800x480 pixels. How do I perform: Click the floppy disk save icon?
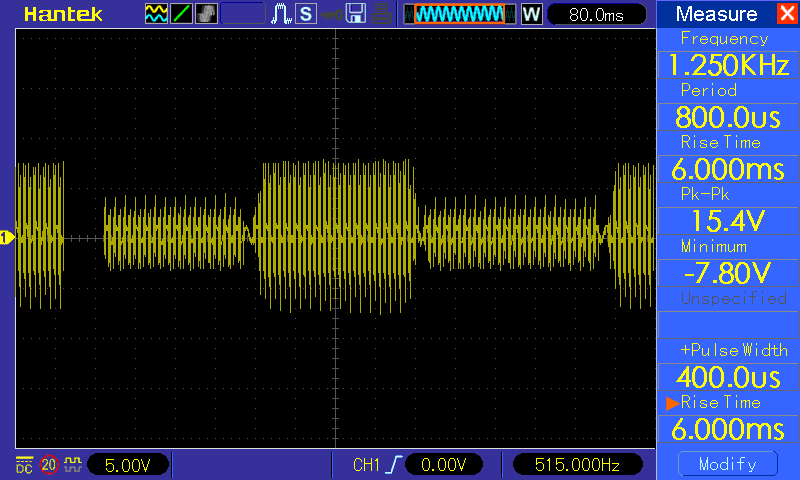click(356, 14)
